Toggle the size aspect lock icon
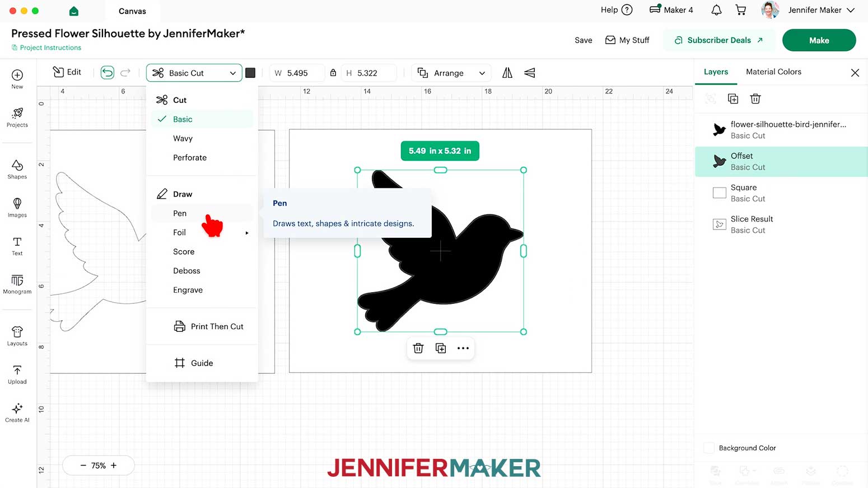 tap(333, 73)
